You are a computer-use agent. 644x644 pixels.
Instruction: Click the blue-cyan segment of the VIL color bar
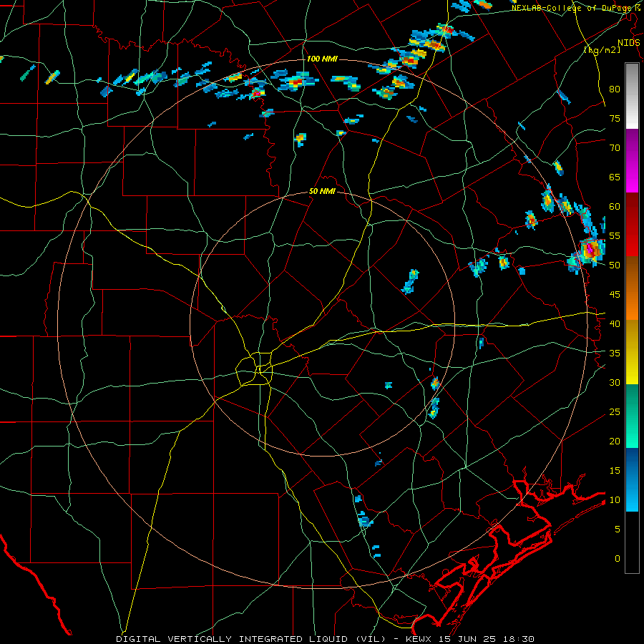tap(632, 479)
